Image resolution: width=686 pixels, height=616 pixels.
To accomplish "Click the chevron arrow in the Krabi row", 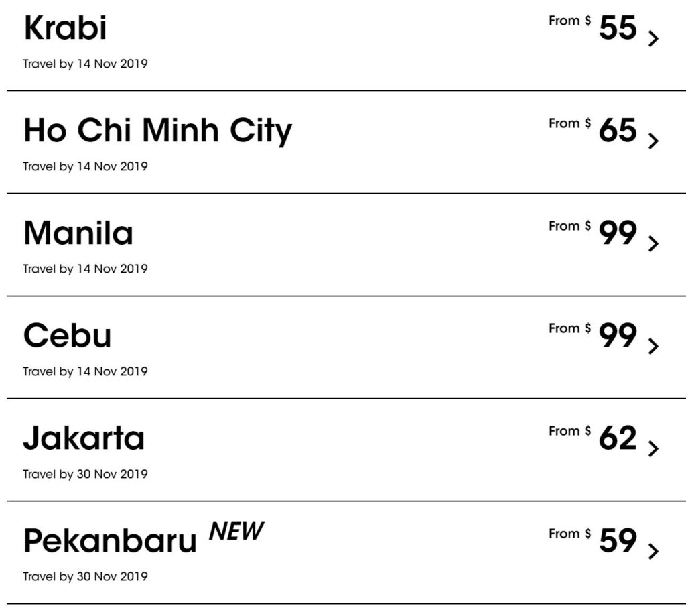I will (x=654, y=39).
